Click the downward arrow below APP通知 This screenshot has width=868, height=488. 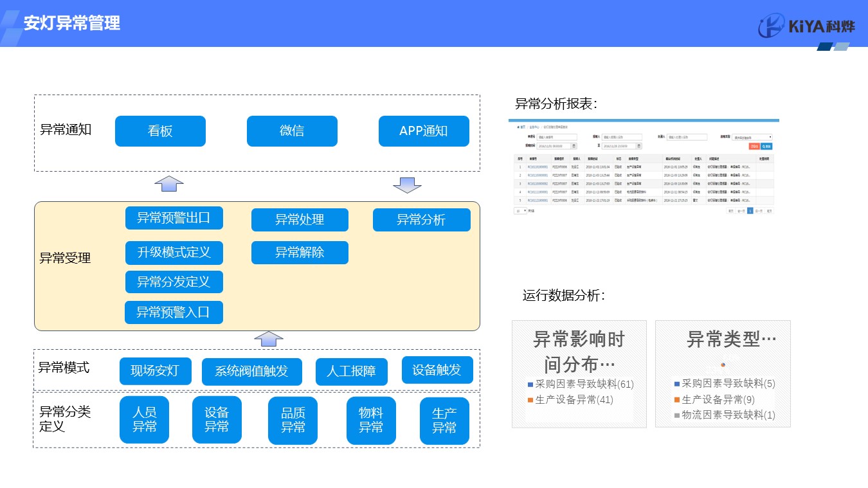pos(407,185)
